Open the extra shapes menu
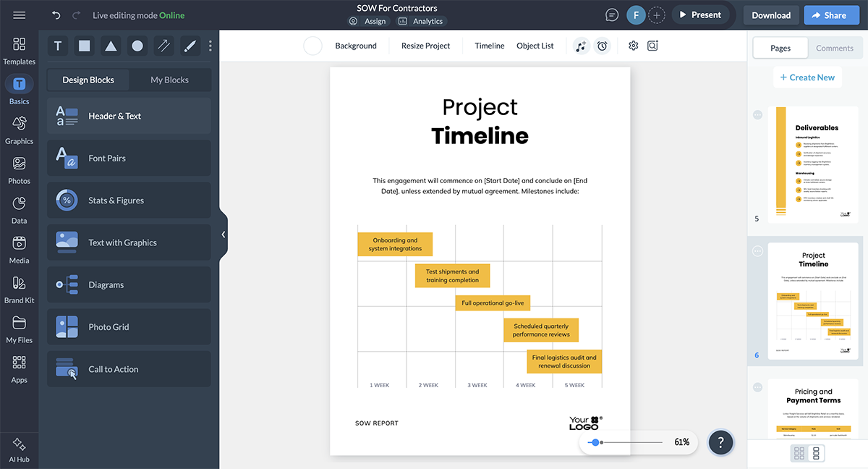868x469 pixels. coord(210,45)
